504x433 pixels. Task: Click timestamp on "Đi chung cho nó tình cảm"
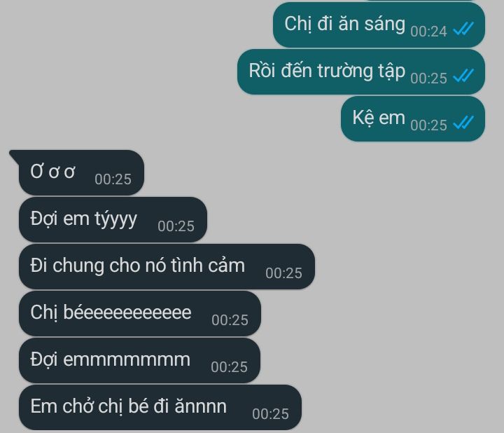click(x=283, y=273)
